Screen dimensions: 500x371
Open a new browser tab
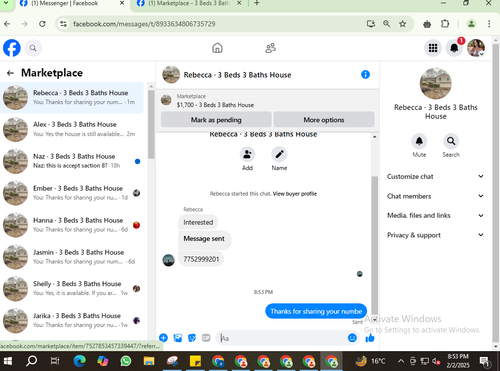257,3
